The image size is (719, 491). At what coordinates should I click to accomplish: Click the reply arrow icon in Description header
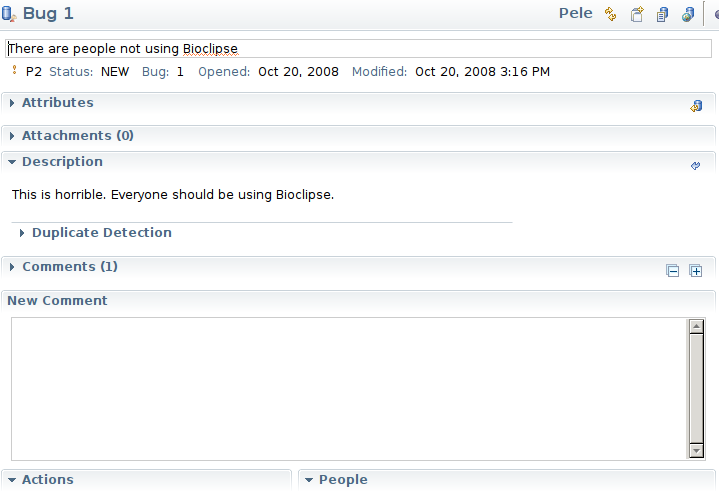pos(696,166)
